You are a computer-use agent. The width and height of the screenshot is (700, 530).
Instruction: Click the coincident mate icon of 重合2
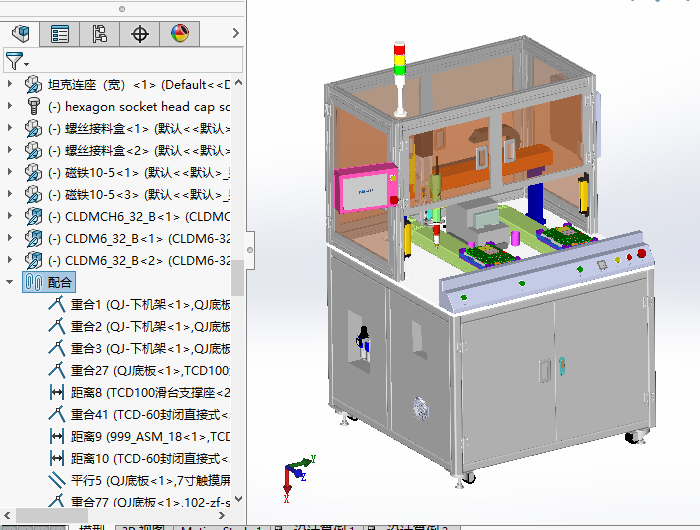click(57, 326)
